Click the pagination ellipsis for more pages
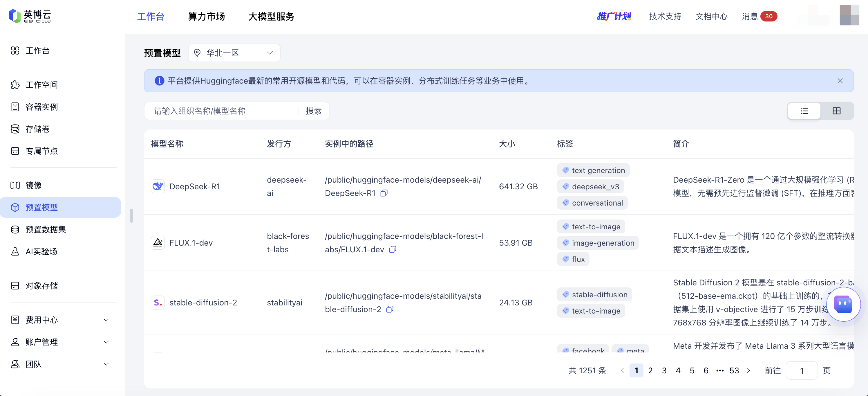 pos(720,370)
